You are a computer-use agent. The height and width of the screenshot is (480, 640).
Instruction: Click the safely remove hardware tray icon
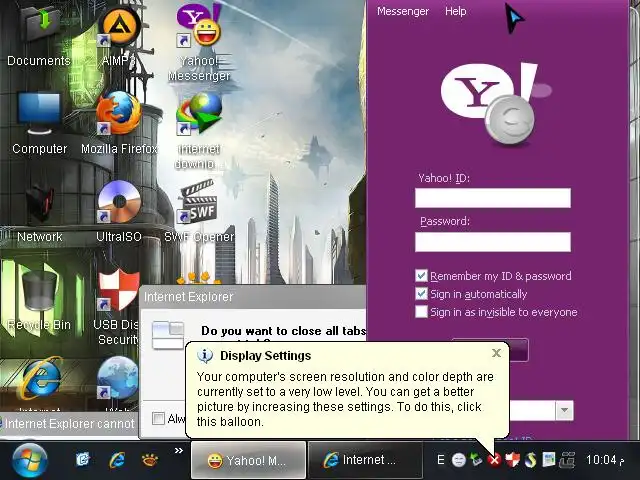pyautogui.click(x=476, y=460)
